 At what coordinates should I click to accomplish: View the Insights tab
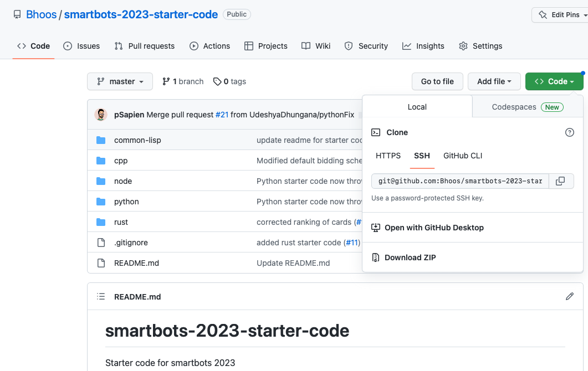pyautogui.click(x=423, y=46)
